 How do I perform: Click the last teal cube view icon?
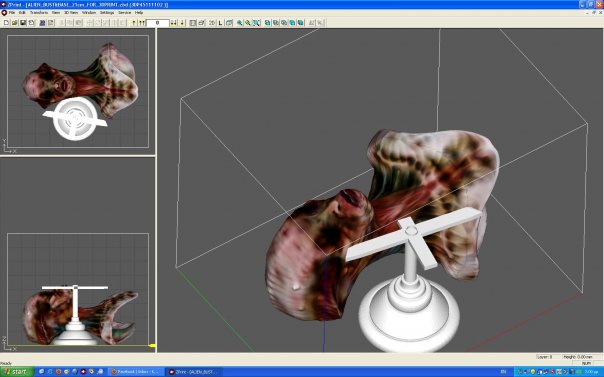click(x=300, y=23)
